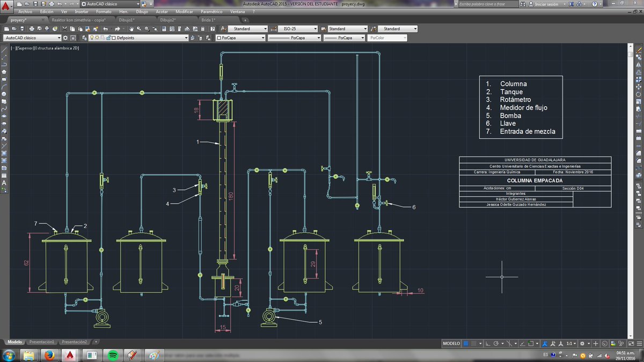Click Save icon in quick access toolbar
The width and height of the screenshot is (644, 362).
[x=35, y=4]
